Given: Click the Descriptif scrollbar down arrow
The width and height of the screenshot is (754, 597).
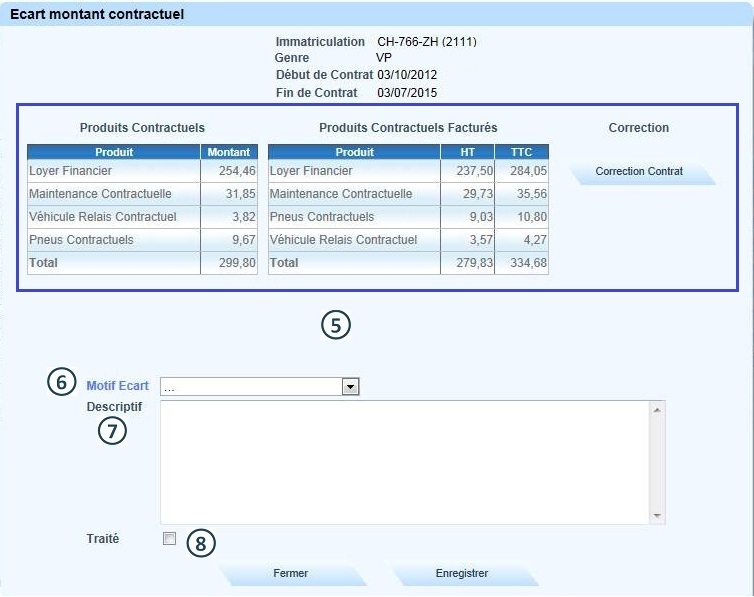Looking at the screenshot, I should [x=657, y=516].
